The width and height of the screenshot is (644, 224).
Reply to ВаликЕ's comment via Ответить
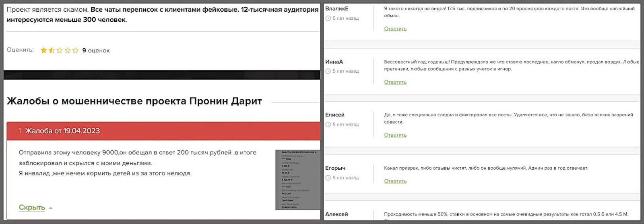coord(395,29)
